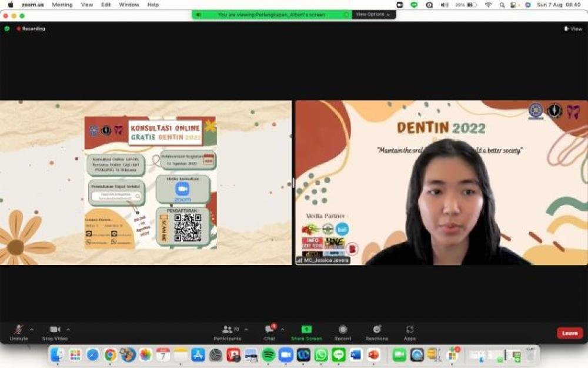Open the View Options dropdown

point(373,14)
